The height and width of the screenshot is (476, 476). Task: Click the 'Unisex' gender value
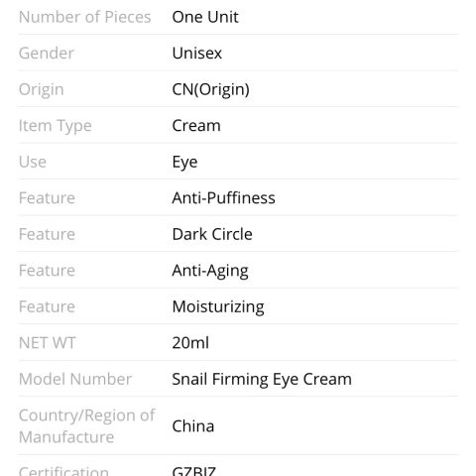[197, 53]
